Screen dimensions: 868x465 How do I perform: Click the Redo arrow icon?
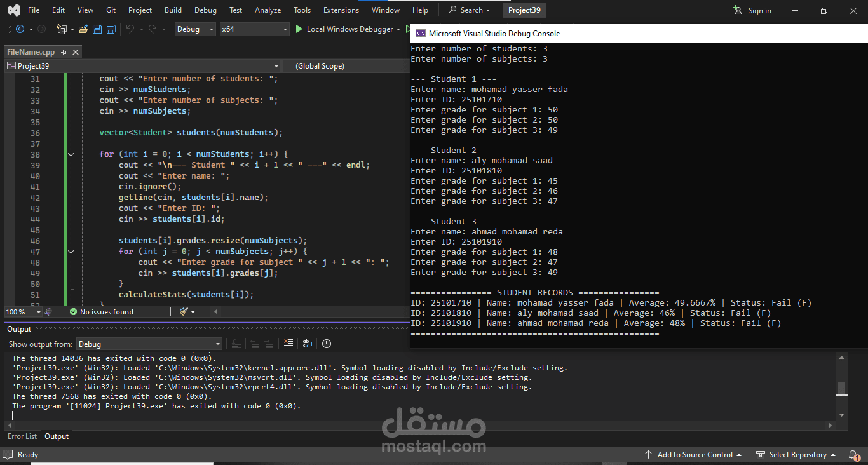tap(153, 29)
